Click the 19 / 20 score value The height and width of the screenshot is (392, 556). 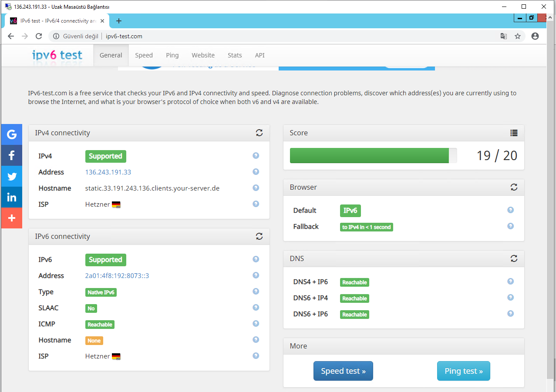pyautogui.click(x=497, y=156)
